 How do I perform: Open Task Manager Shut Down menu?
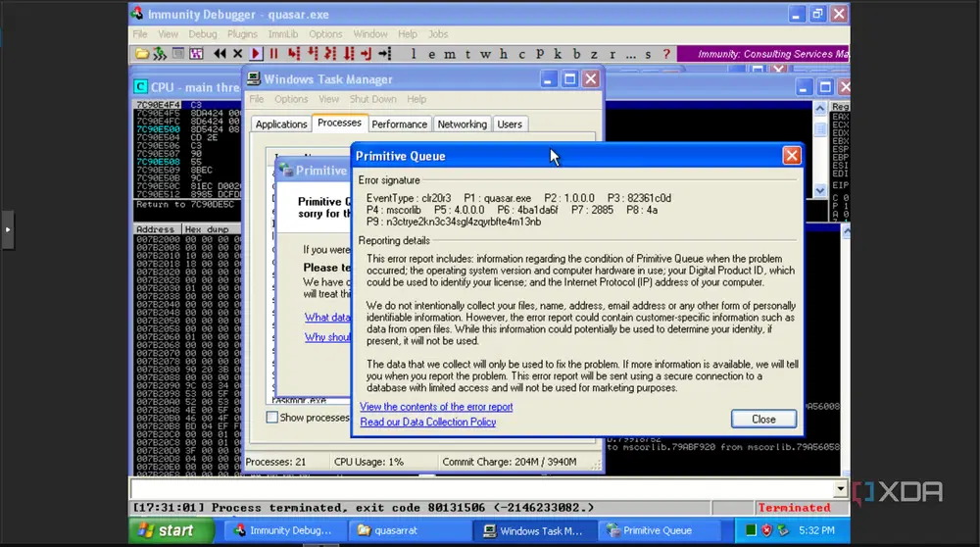[x=372, y=99]
